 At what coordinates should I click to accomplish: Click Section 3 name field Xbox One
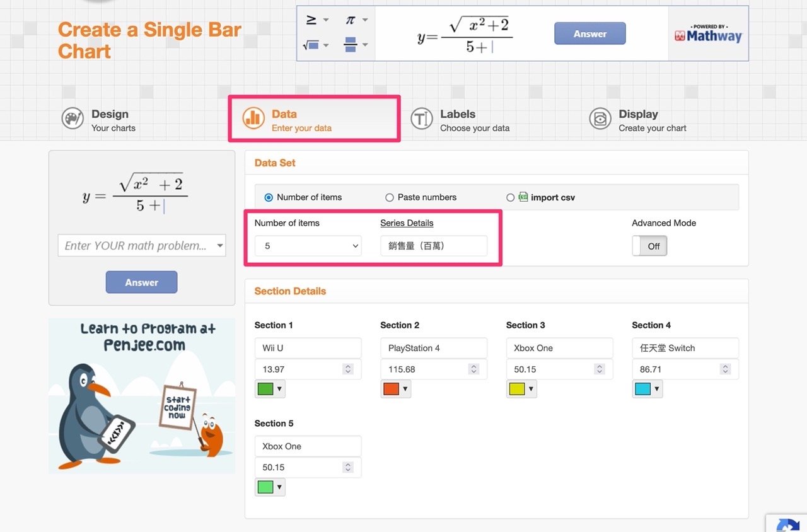[559, 348]
